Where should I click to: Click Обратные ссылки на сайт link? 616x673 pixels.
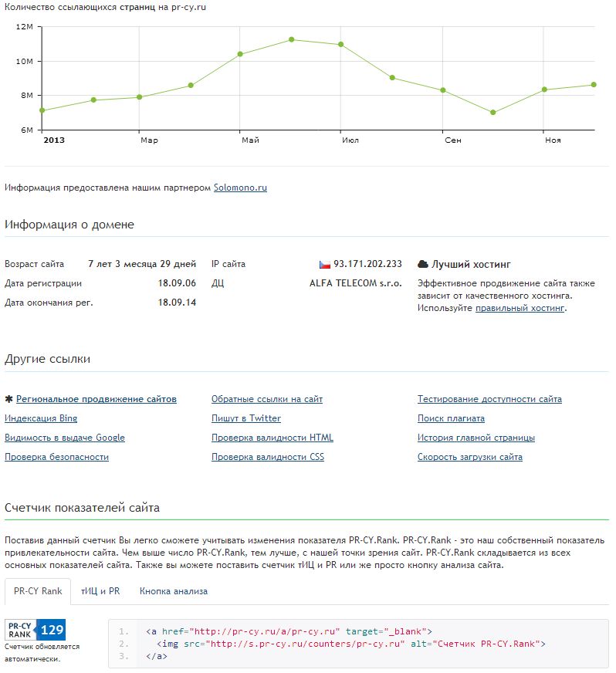[x=267, y=399]
